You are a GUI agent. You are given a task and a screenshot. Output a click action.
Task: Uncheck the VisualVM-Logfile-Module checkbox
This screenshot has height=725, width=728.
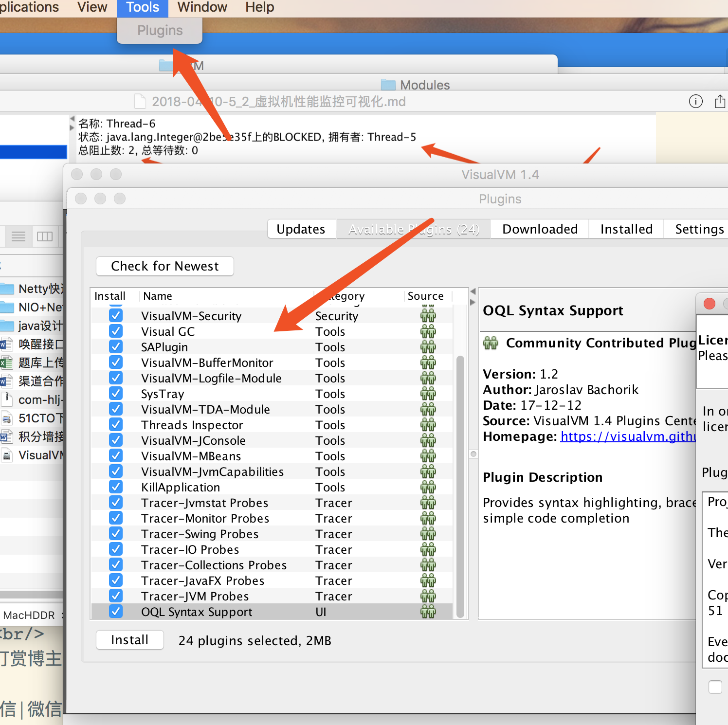(x=116, y=378)
